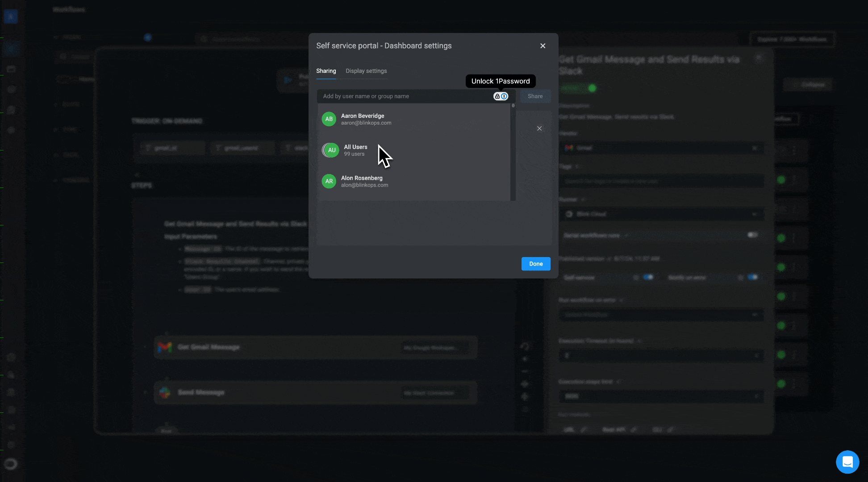The image size is (868, 482).
Task: Click the Slack icon on Send Message step
Action: pyautogui.click(x=165, y=393)
